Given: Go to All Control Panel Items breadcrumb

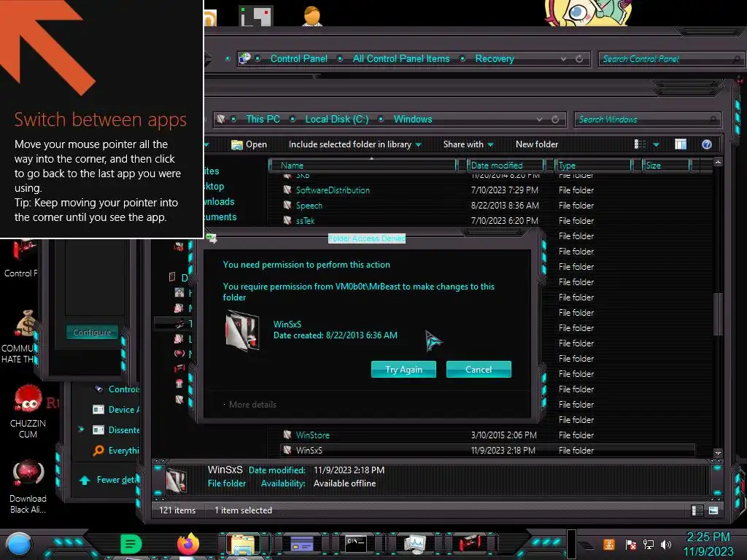Looking at the screenshot, I should pyautogui.click(x=401, y=58).
